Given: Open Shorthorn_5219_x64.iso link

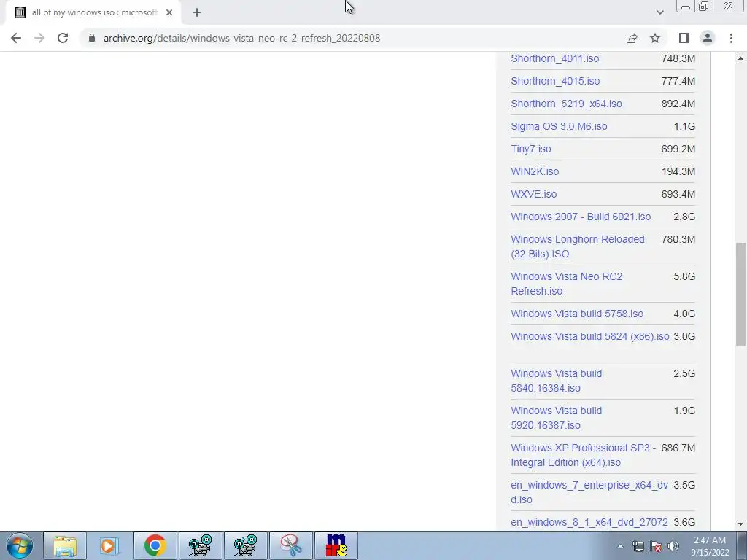Looking at the screenshot, I should click(x=566, y=104).
